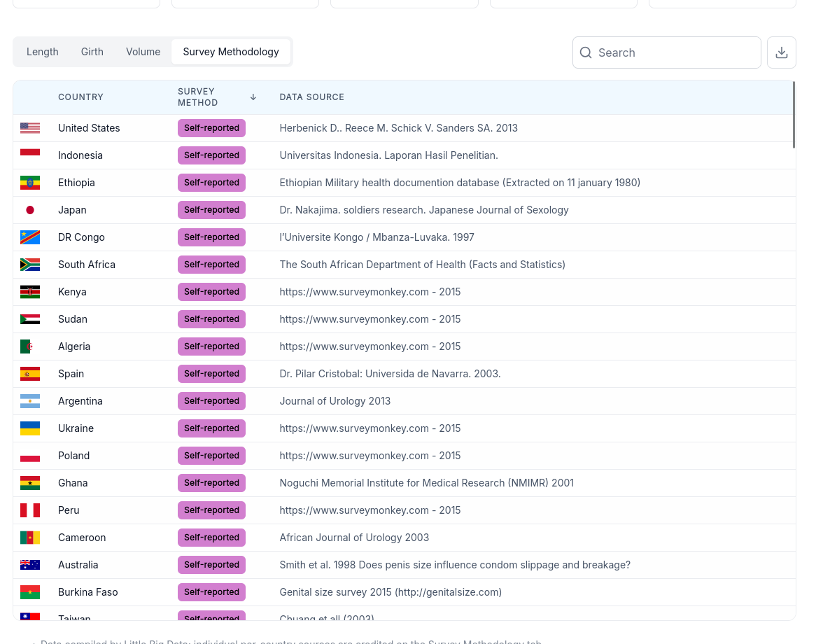Sort table by Country column header
This screenshot has height=644, width=816.
pyautogui.click(x=80, y=97)
